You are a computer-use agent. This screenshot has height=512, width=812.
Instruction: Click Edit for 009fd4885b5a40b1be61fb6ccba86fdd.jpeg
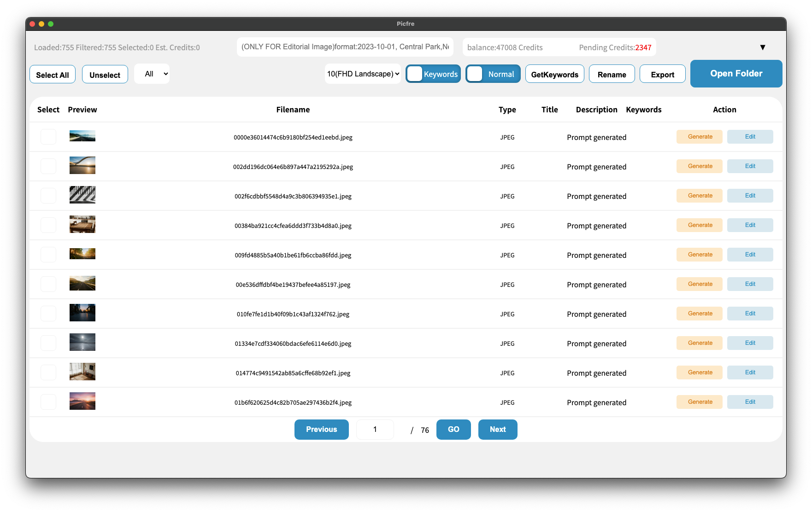pos(750,255)
